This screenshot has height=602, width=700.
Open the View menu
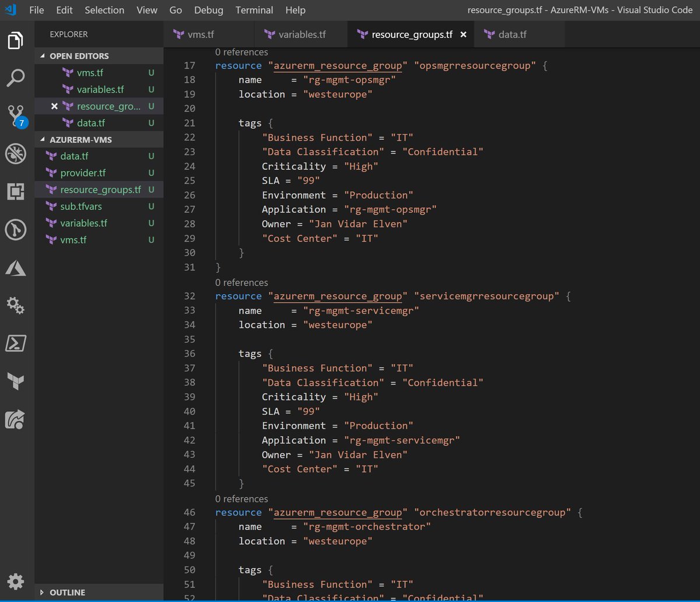point(147,10)
